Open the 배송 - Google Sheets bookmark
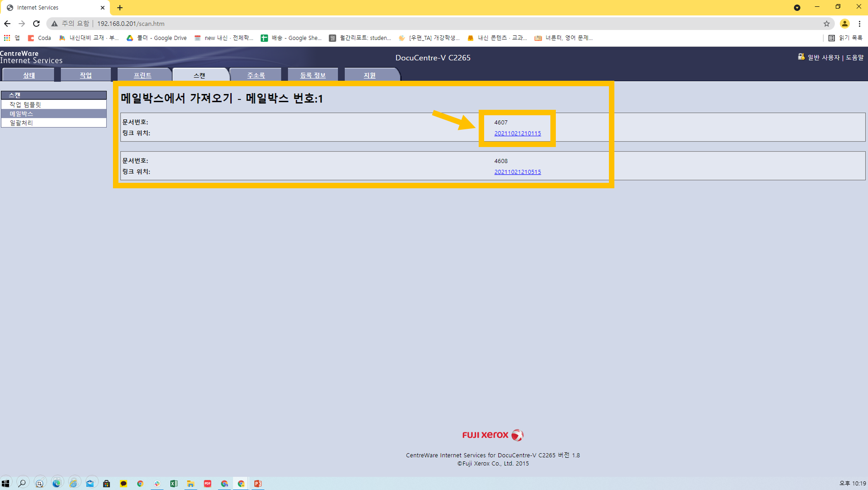The width and height of the screenshot is (868, 490). pyautogui.click(x=291, y=38)
